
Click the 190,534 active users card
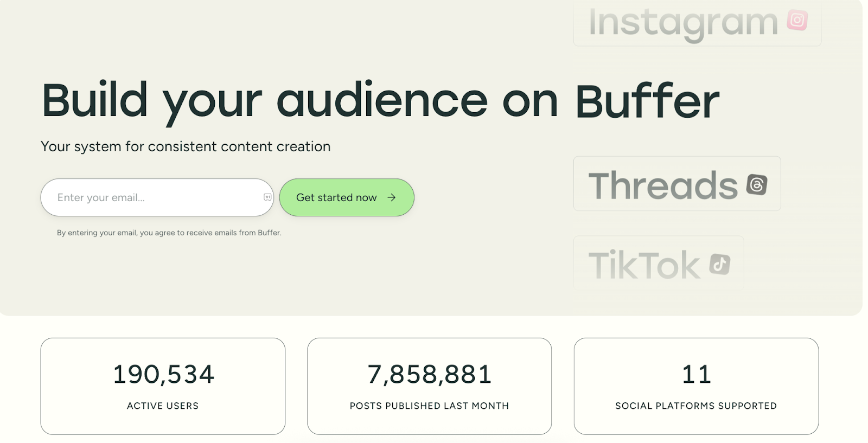click(x=163, y=386)
